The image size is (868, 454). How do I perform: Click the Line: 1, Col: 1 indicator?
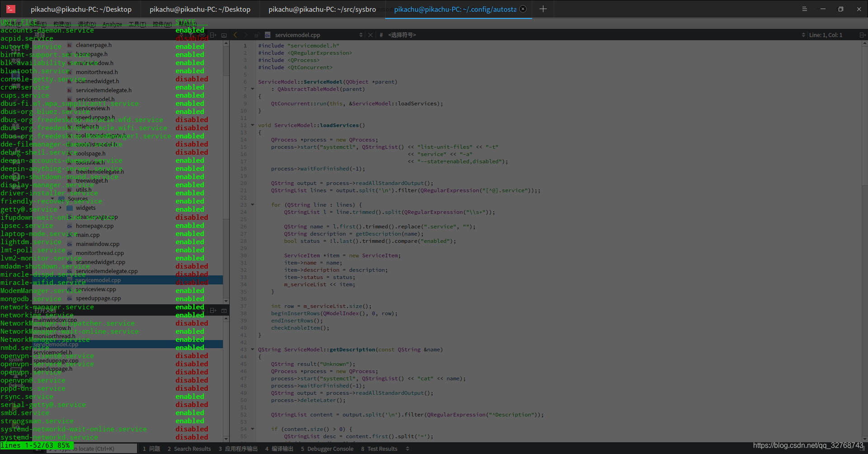coord(826,35)
